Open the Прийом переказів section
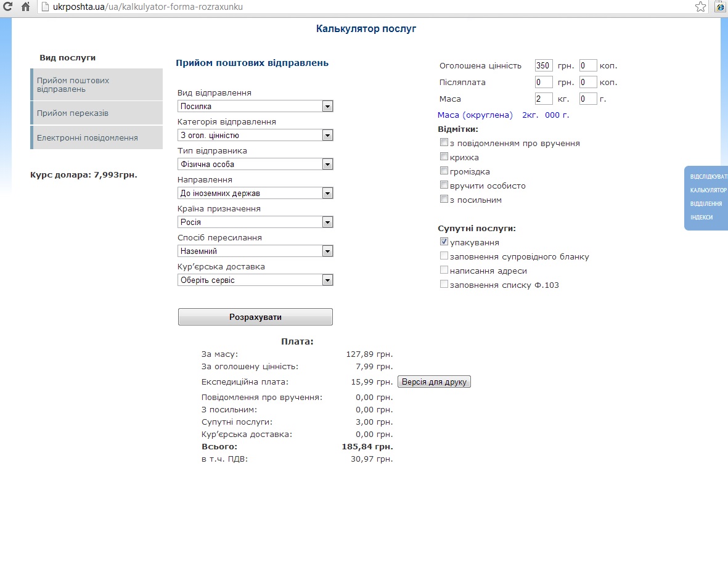Screen dimensions: 728x580 click(x=97, y=113)
